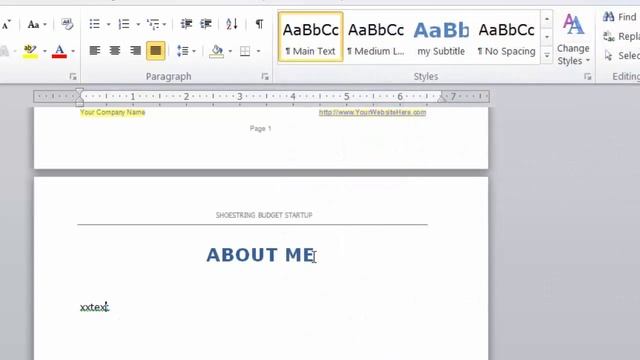
Task: Open the Highlight Color dropdown arrow
Action: coord(44,51)
